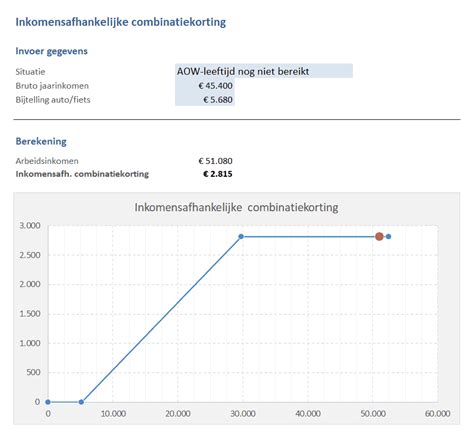Click the y-axis label 1.000
The height and width of the screenshot is (438, 474).
point(30,343)
